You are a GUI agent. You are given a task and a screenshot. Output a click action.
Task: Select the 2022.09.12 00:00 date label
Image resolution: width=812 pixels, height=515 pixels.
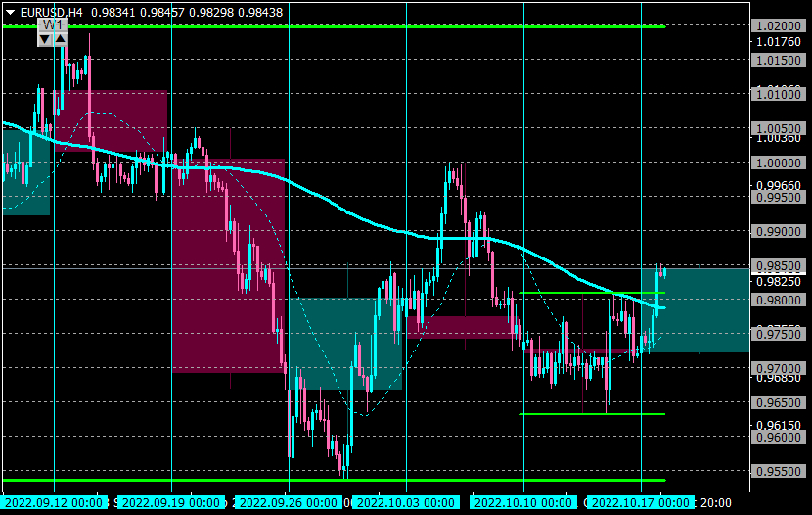pos(54,502)
